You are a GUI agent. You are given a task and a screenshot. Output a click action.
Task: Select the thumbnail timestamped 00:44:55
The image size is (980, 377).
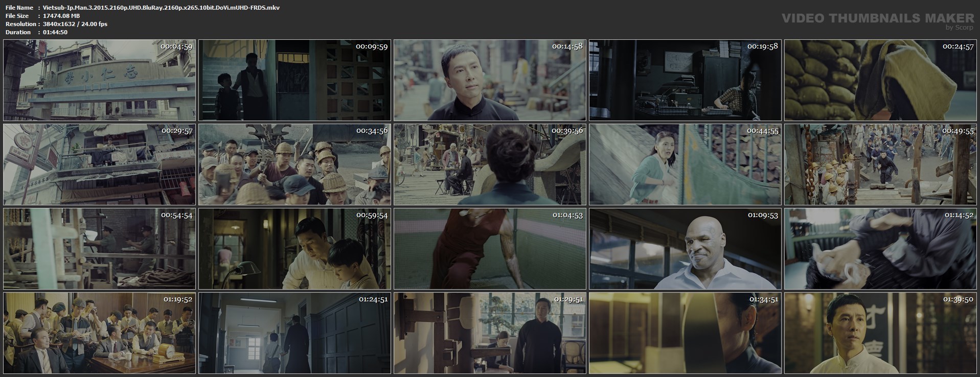pos(685,164)
